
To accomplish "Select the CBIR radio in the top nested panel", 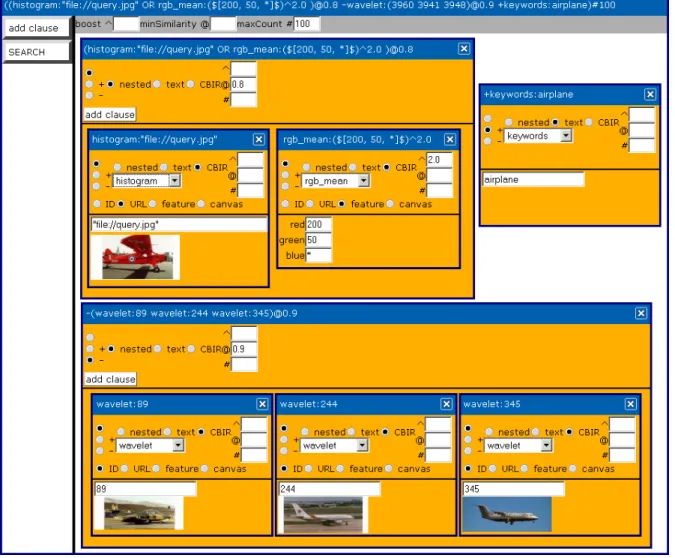I will [x=191, y=84].
